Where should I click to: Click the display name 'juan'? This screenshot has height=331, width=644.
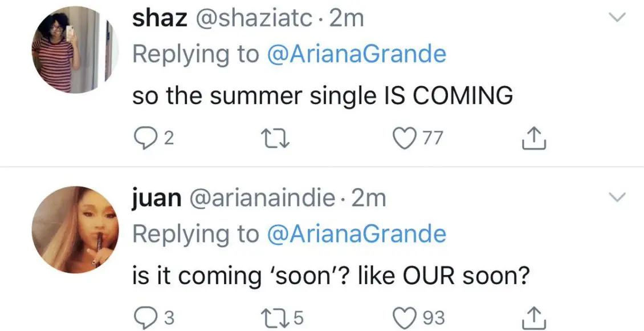157,199
